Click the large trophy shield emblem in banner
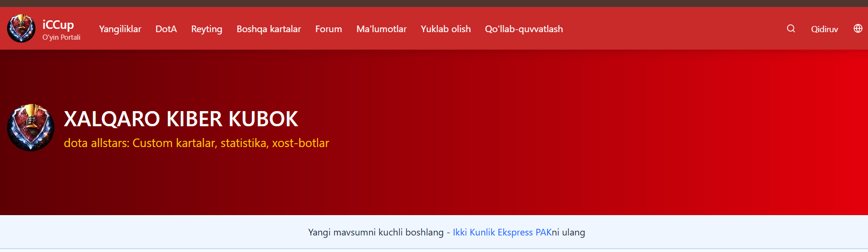Screen dimensions: 868x252 [x=31, y=128]
